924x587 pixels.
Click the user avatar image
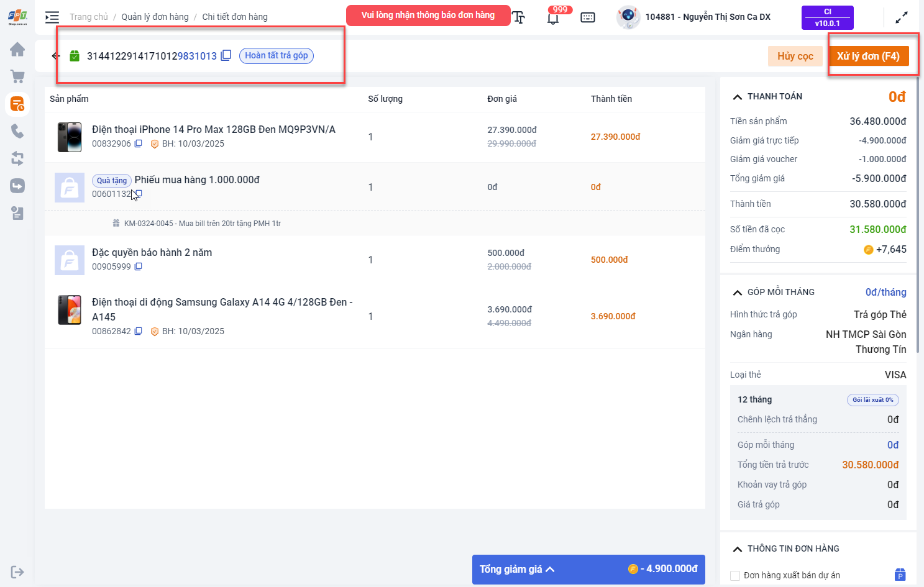click(x=628, y=17)
